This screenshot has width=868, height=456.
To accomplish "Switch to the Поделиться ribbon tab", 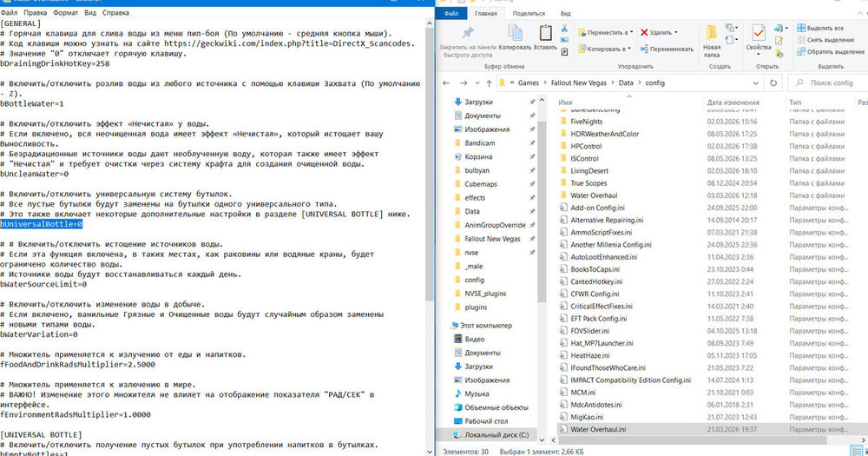I will pos(529,13).
